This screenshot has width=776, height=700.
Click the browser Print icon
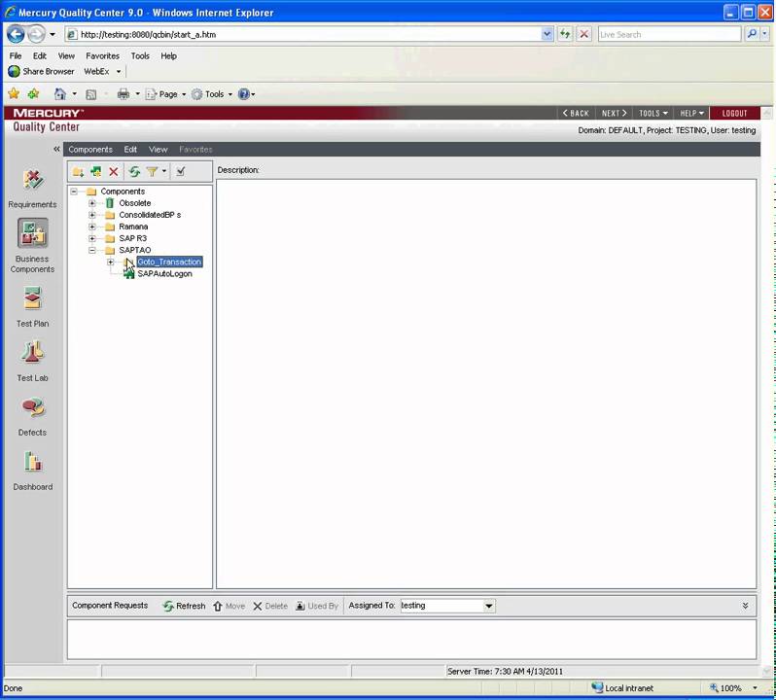tap(123, 94)
